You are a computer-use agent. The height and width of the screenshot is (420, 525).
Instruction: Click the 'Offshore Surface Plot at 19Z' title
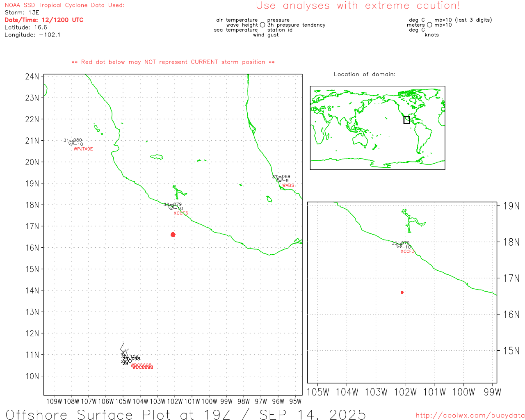click(118, 414)
